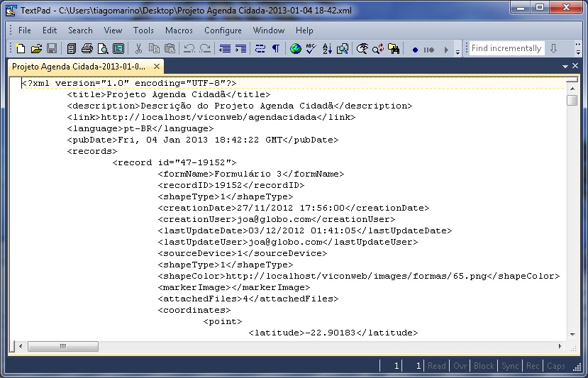Click the Sort A-Z toolbar icon
The image size is (588, 378).
click(327, 49)
